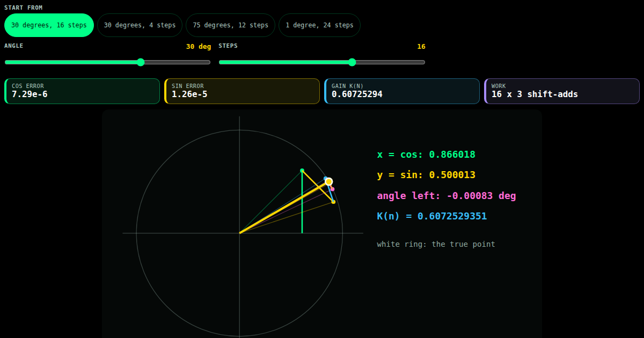Choose the '30 degrees, 4 steps' preset
The image size is (644, 338).
pyautogui.click(x=140, y=25)
